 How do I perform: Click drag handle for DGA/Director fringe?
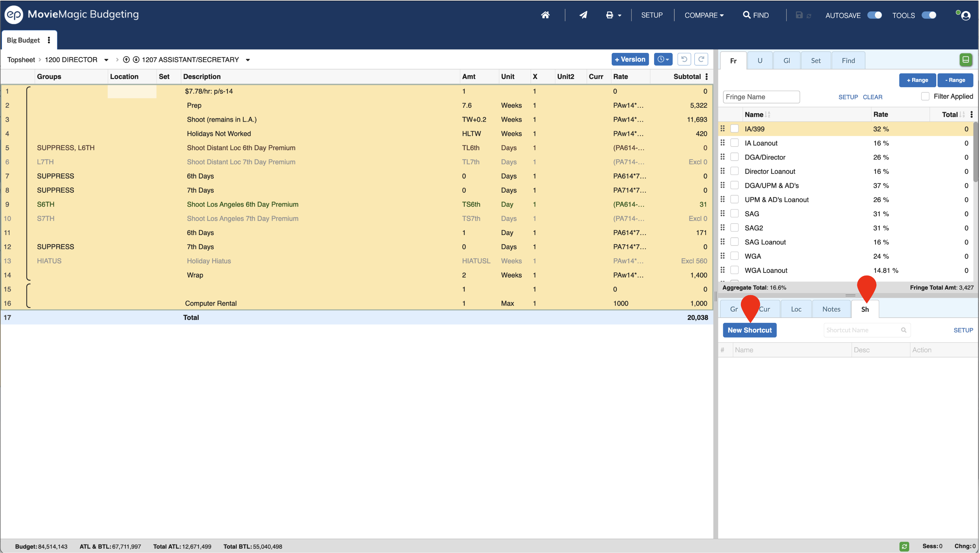click(x=723, y=157)
